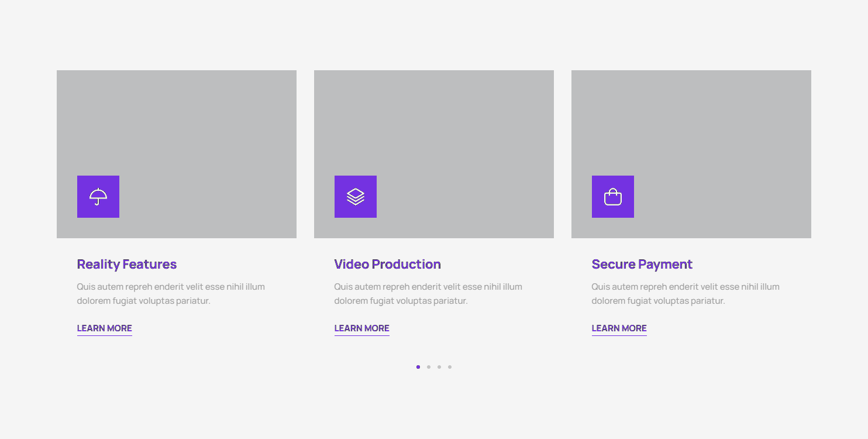868x439 pixels.
Task: Click description paragraph under Secure Payment
Action: 686,294
